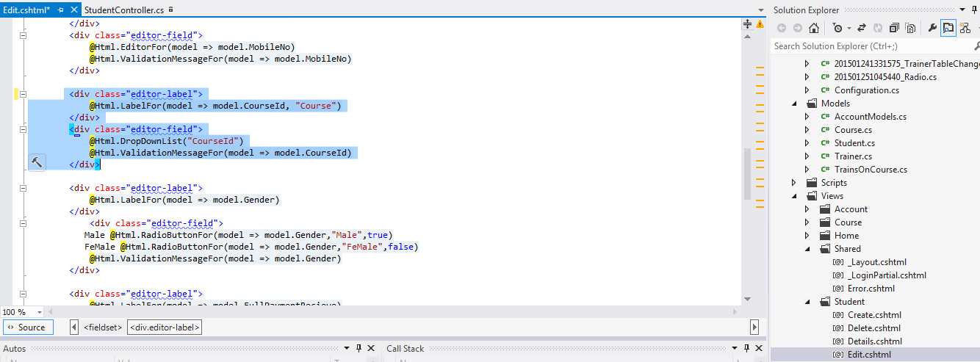Toggle auto-hide pin on Call Stack panel

click(746, 349)
